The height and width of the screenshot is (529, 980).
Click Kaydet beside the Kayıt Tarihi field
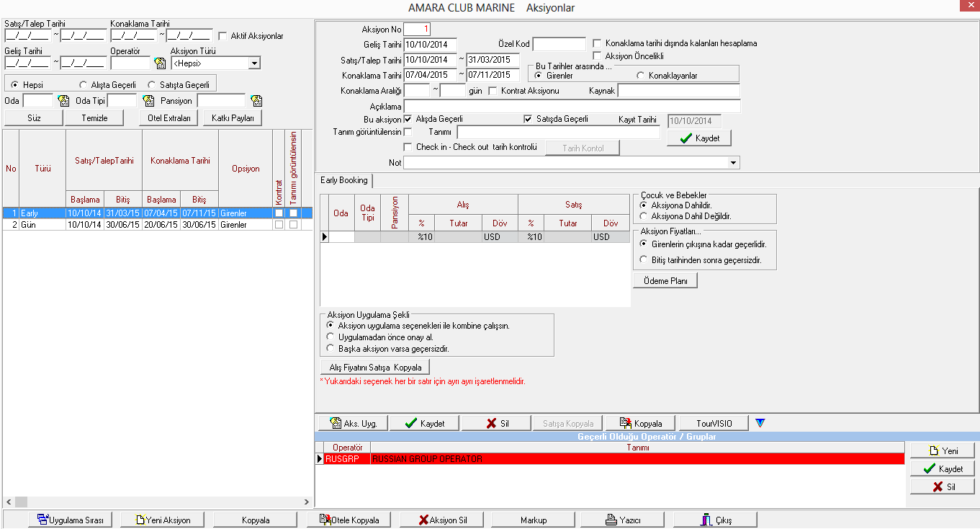[x=699, y=138]
